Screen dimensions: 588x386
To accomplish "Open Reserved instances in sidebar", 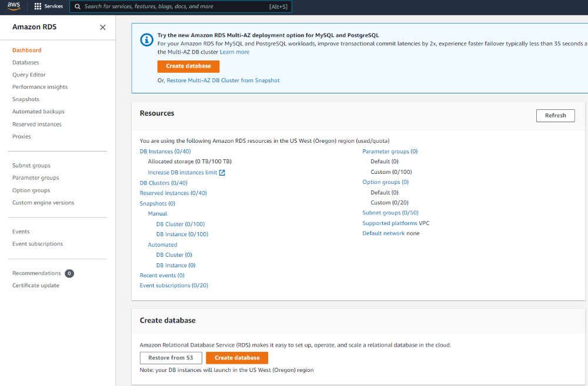I will (36, 125).
